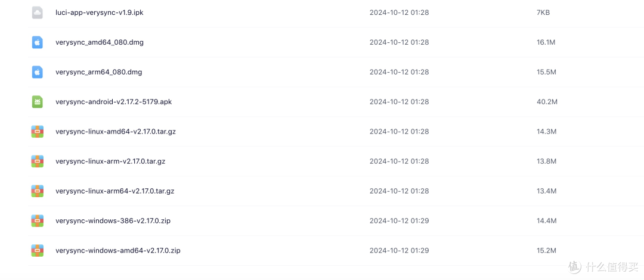Screen dimensions: 644x280
Task: Click archive icon for verysync-linux-amd64 tar.gz
Action: point(38,132)
